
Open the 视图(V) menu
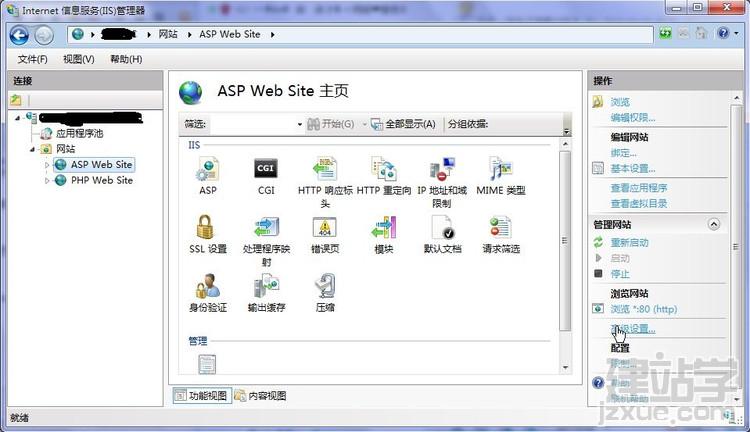(x=78, y=59)
